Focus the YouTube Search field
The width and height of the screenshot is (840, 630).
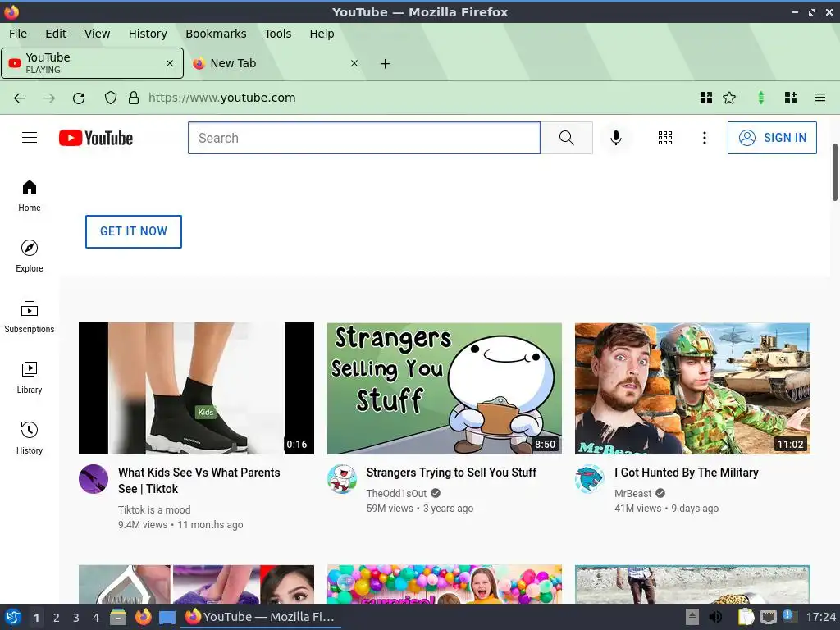click(364, 138)
